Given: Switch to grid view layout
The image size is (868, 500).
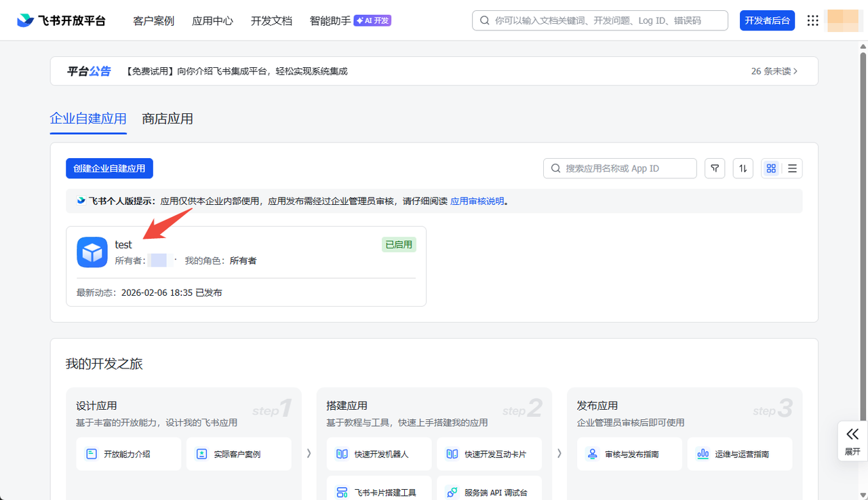Looking at the screenshot, I should [x=771, y=168].
